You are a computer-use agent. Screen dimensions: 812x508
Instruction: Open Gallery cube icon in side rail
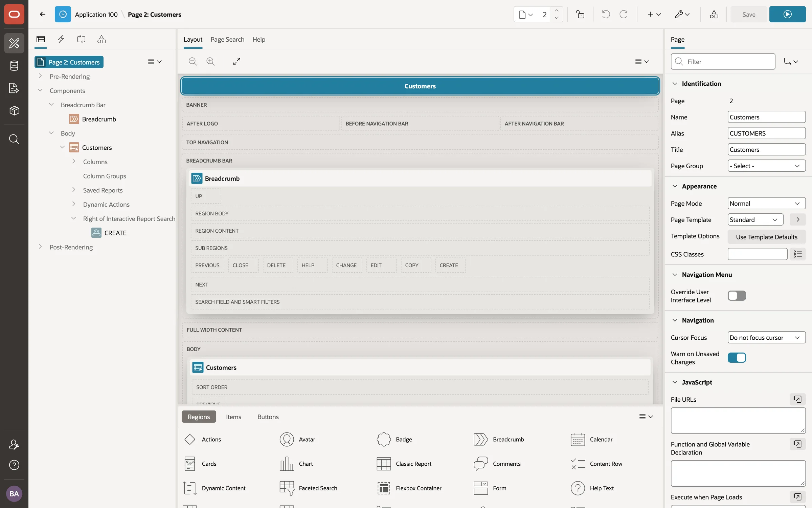pos(14,111)
